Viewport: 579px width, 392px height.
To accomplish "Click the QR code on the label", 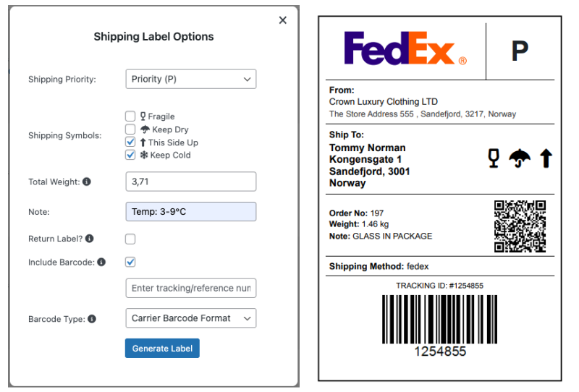I will (520, 226).
